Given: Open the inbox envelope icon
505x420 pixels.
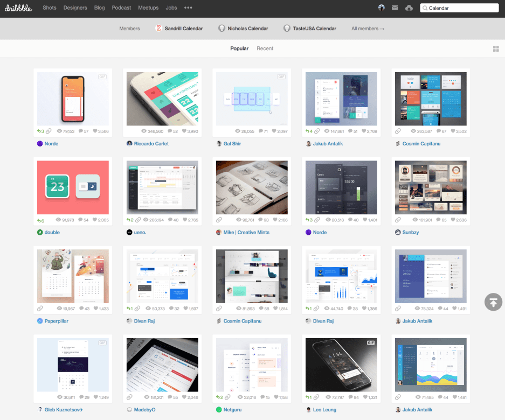Looking at the screenshot, I should [x=395, y=8].
